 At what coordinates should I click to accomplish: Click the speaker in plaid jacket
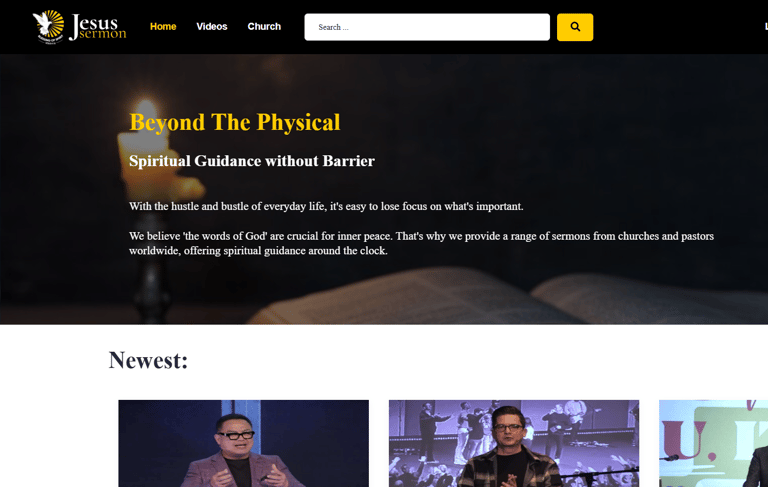tap(509, 448)
